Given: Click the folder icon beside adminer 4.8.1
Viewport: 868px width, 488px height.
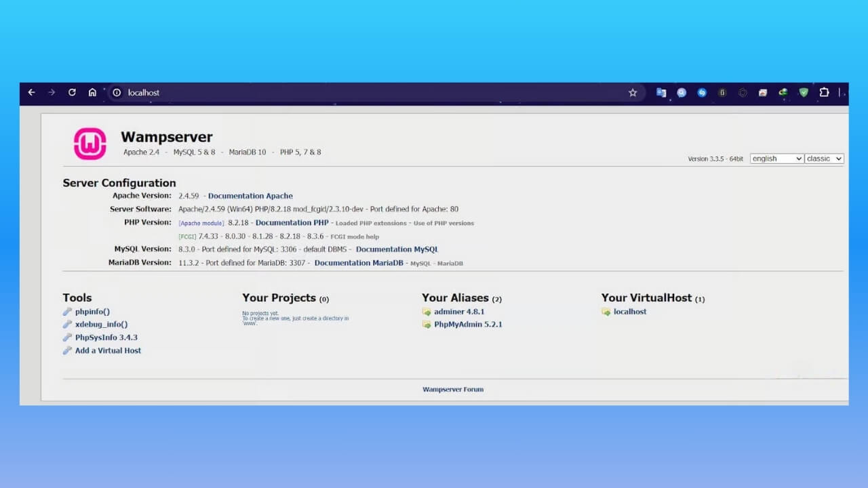Looking at the screenshot, I should [427, 312].
